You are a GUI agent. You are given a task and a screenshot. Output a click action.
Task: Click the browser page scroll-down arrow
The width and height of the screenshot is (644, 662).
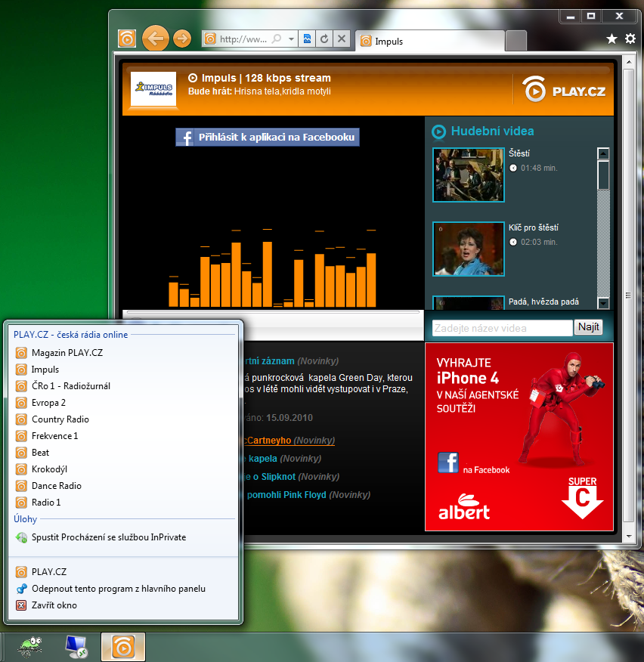click(629, 537)
